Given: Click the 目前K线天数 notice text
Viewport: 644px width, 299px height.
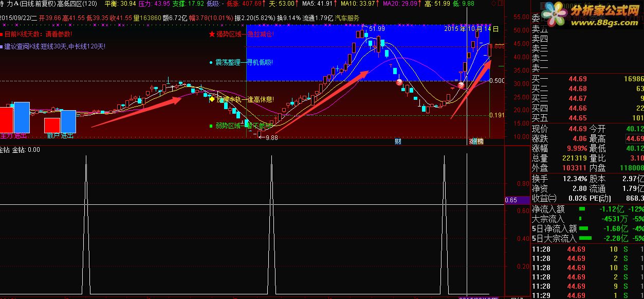Looking at the screenshot, I should (39, 34).
